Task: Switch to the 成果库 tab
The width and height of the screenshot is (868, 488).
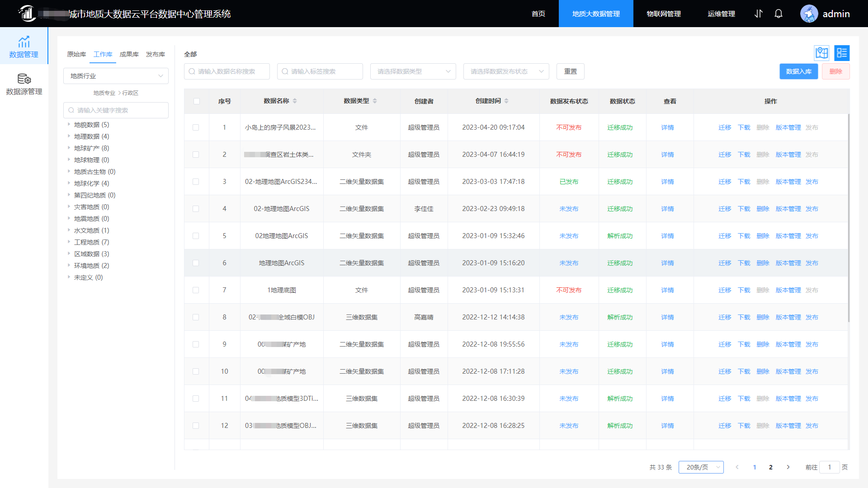Action: point(129,54)
